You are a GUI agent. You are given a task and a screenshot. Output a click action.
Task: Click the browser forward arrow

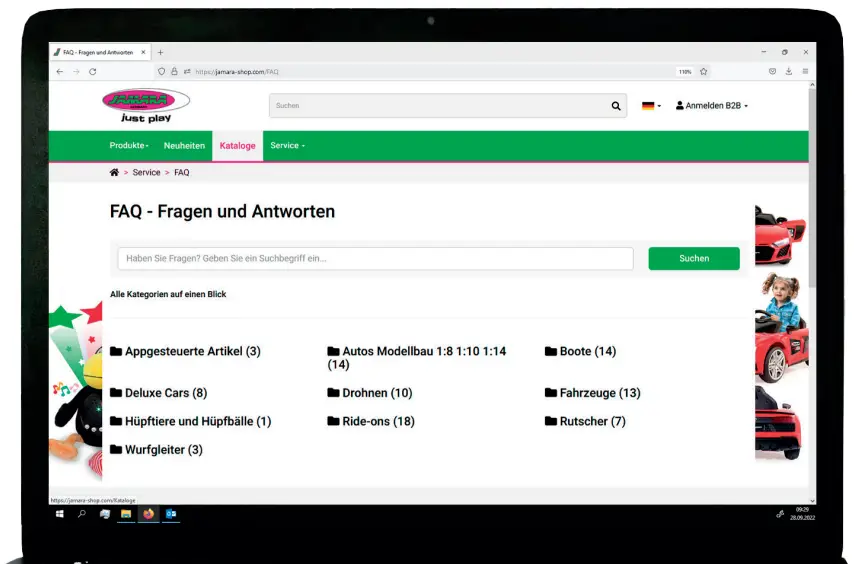coord(76,71)
